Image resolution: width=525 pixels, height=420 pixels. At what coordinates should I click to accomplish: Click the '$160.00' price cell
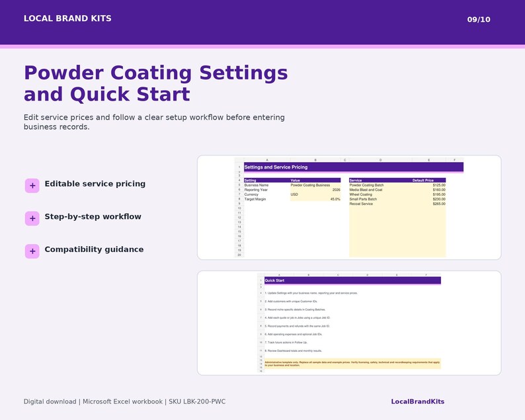[429, 190]
